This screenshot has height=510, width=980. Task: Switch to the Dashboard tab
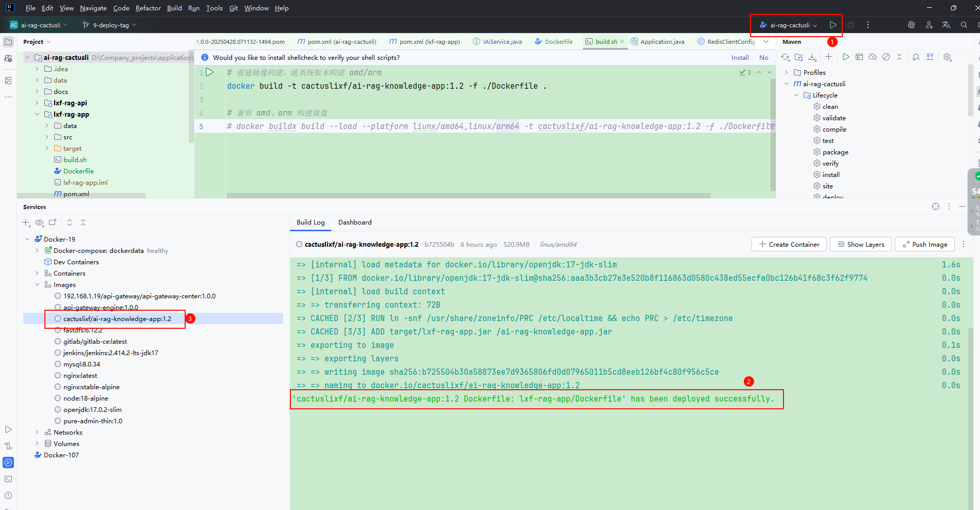(355, 222)
